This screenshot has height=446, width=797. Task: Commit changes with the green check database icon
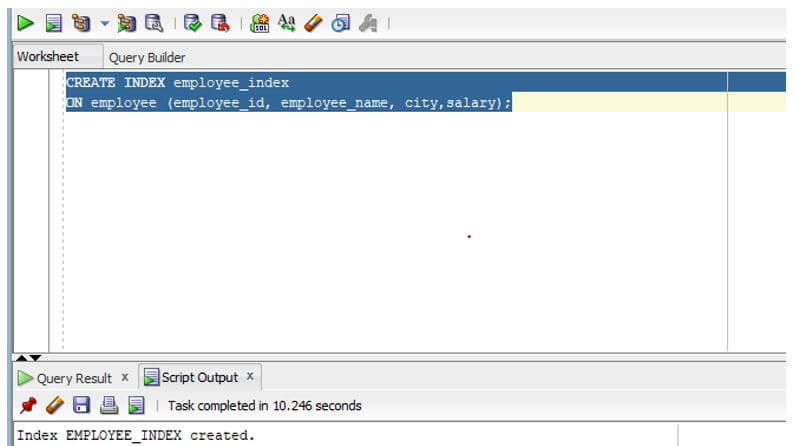pyautogui.click(x=193, y=23)
